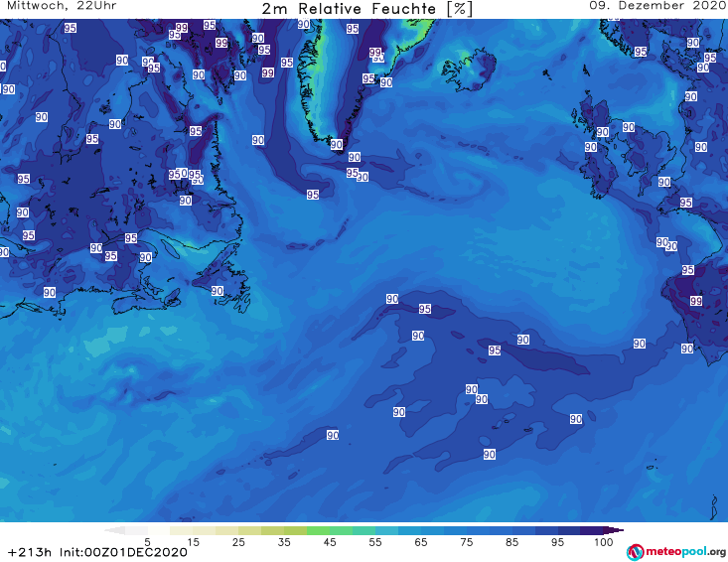Pick the bright green 40–45% legend swatch
Viewport: 728px width, 562px height.
[x=318, y=530]
